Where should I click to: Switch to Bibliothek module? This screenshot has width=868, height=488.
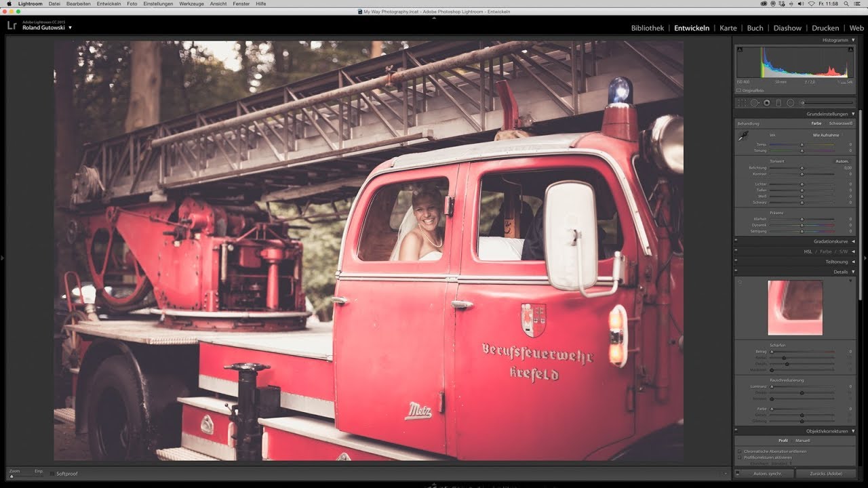click(x=648, y=28)
